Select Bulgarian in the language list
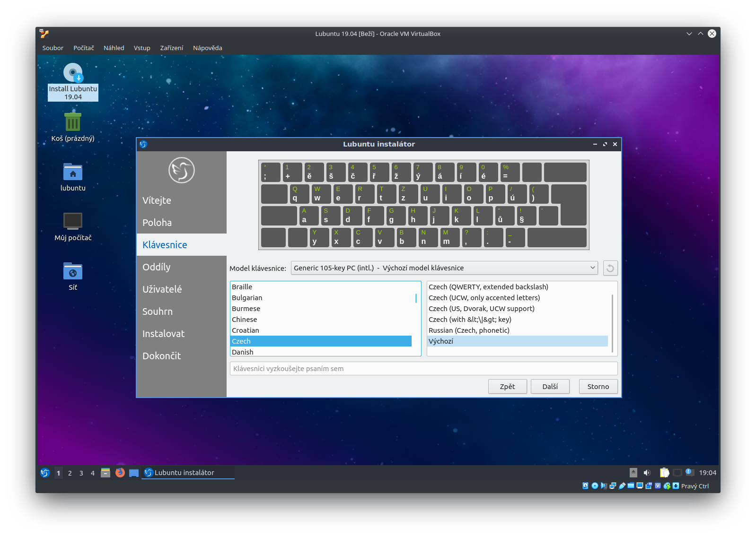756x537 pixels. 321,298
